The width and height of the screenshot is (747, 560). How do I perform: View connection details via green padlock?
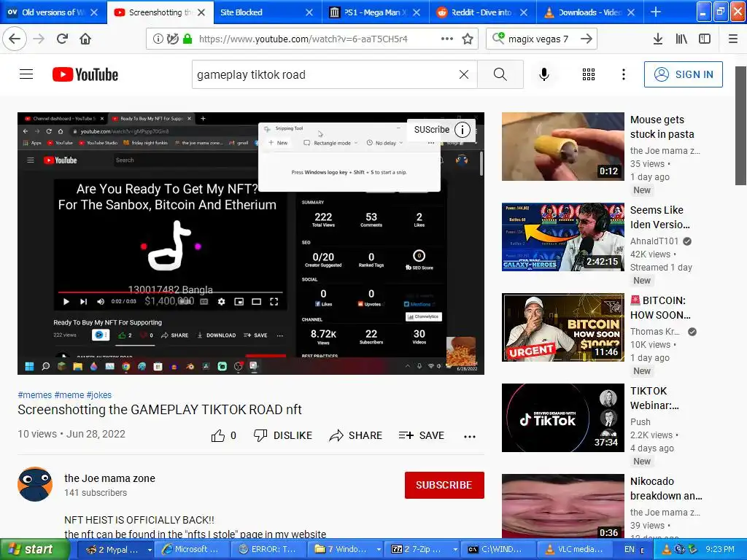coord(187,39)
